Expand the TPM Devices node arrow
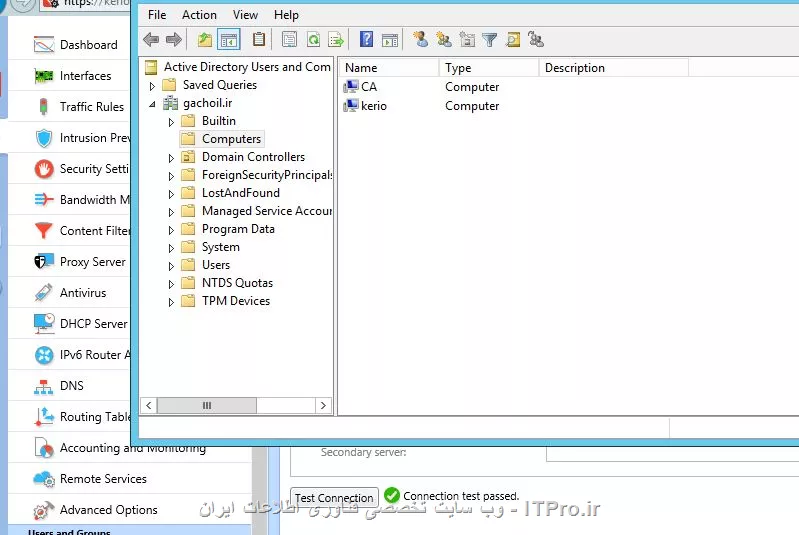 [171, 302]
